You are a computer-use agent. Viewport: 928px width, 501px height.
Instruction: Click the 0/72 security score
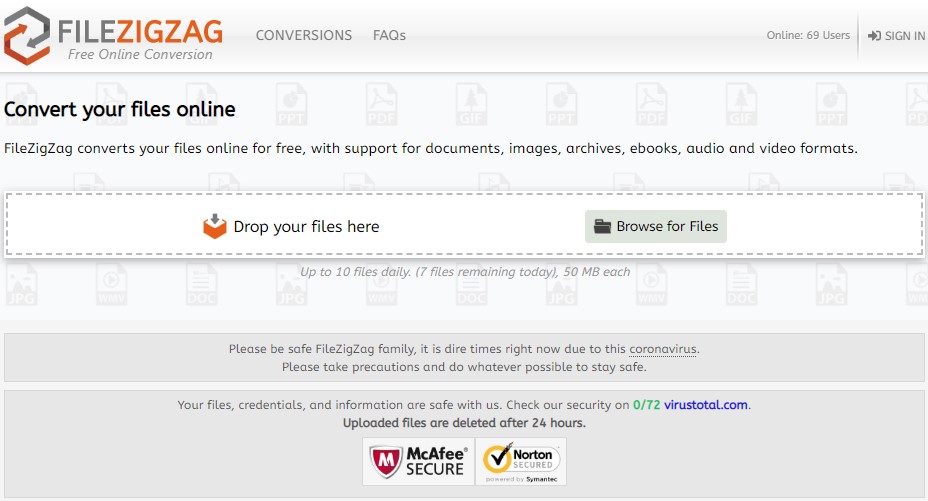click(646, 405)
